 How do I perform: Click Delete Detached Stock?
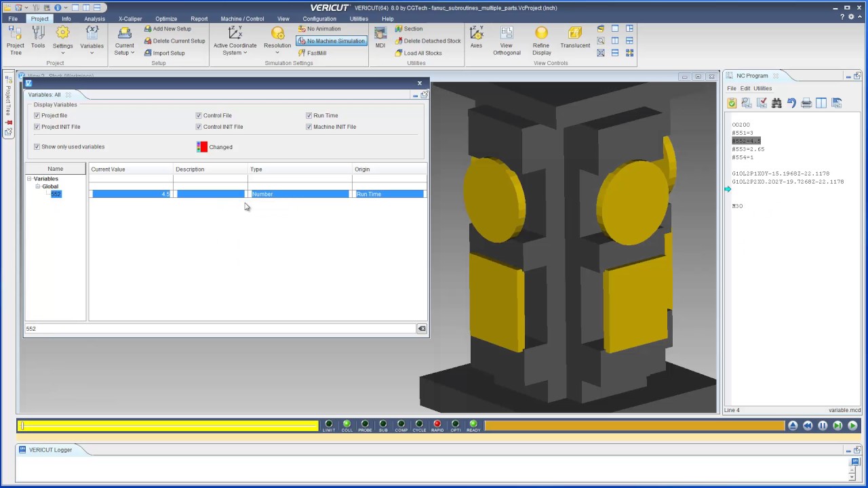click(x=427, y=41)
